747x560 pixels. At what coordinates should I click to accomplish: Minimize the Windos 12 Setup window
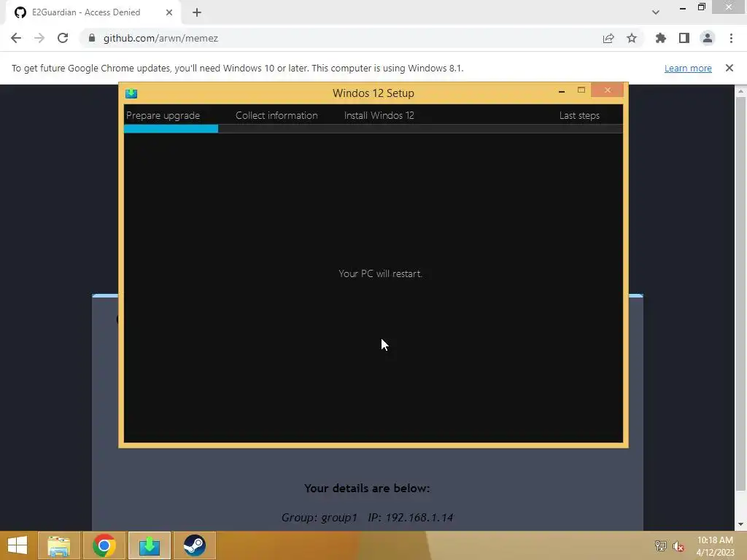pos(562,90)
